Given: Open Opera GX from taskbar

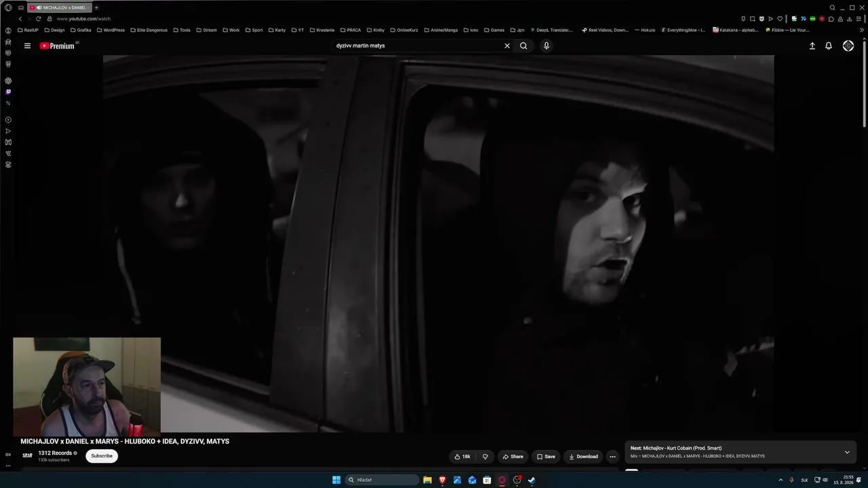Looking at the screenshot, I should click(x=502, y=480).
